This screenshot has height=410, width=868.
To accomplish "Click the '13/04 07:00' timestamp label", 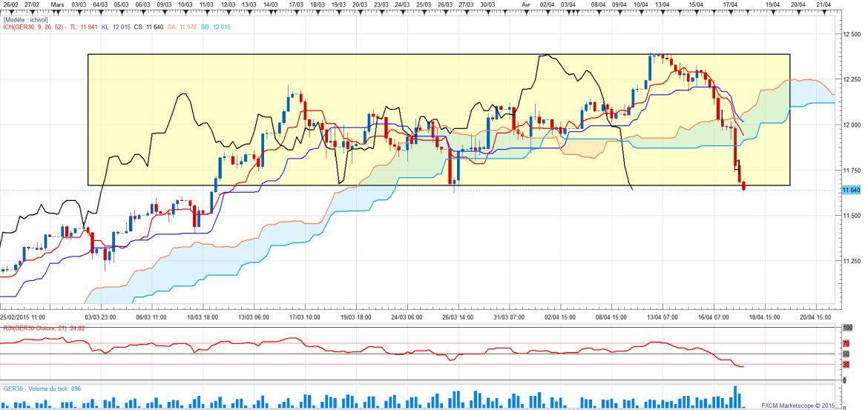I will pos(662,317).
